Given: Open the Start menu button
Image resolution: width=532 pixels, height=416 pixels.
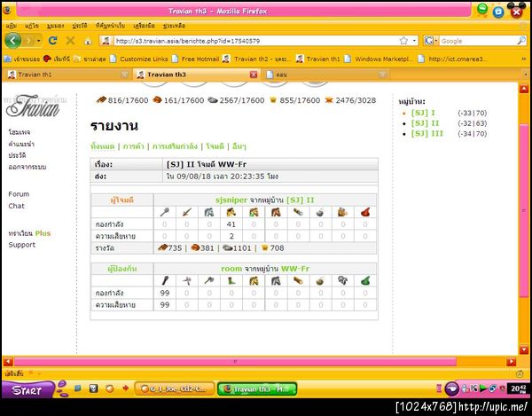Looking at the screenshot, I should click(x=27, y=389).
